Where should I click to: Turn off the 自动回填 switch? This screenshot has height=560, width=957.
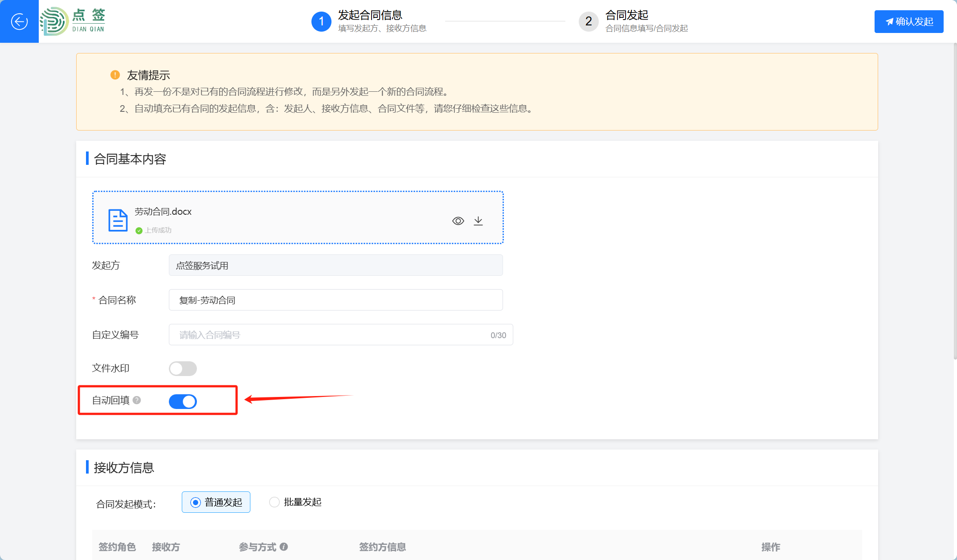tap(183, 401)
